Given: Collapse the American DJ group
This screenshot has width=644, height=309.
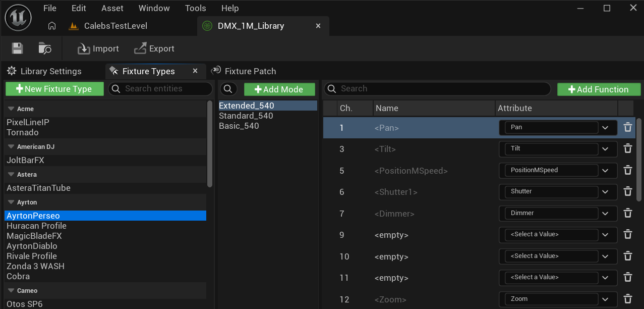Looking at the screenshot, I should (11, 146).
